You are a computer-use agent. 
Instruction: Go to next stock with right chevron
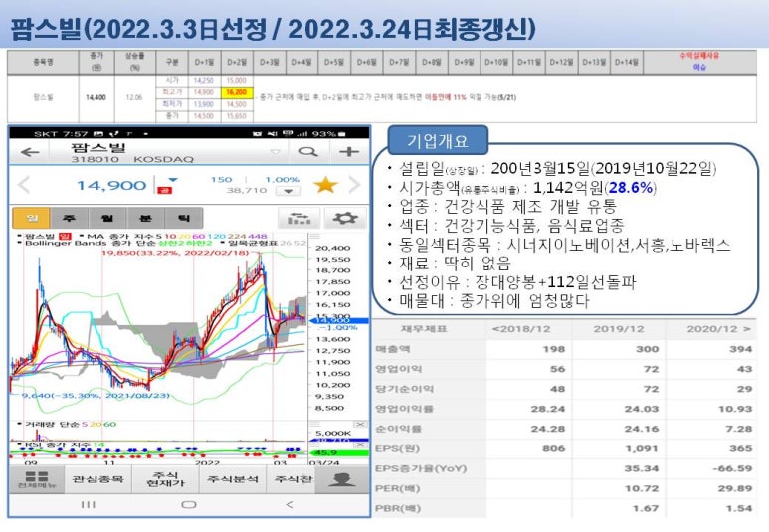pyautogui.click(x=354, y=185)
